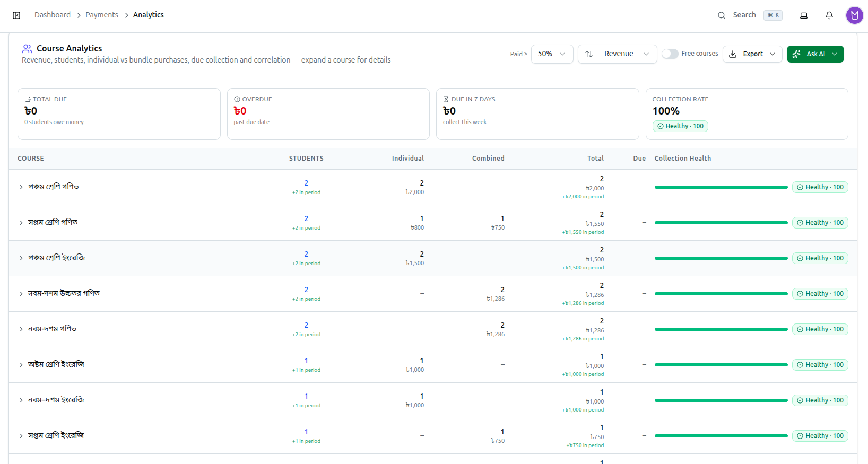Screen dimensions: 868x464
Task: Click the Individual column header
Action: click(408, 159)
